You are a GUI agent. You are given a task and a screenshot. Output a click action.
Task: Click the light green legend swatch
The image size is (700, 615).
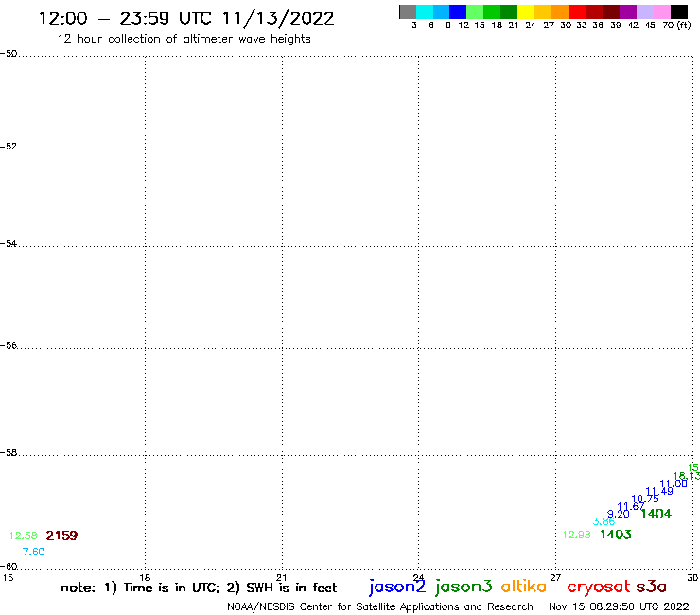[x=476, y=11]
